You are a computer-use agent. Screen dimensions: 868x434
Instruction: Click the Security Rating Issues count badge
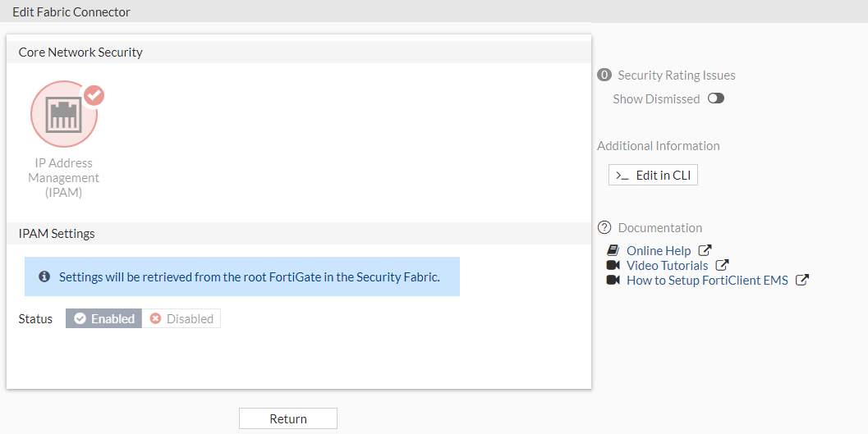[605, 75]
